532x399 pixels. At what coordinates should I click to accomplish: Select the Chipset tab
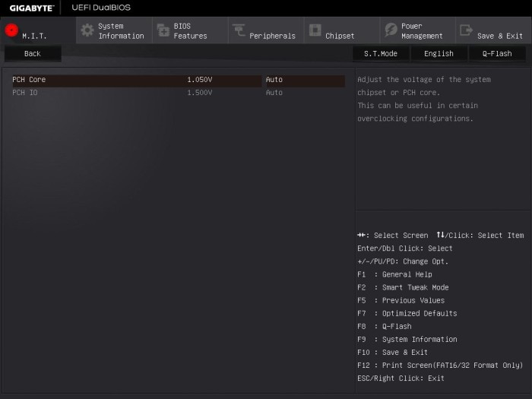pos(342,30)
